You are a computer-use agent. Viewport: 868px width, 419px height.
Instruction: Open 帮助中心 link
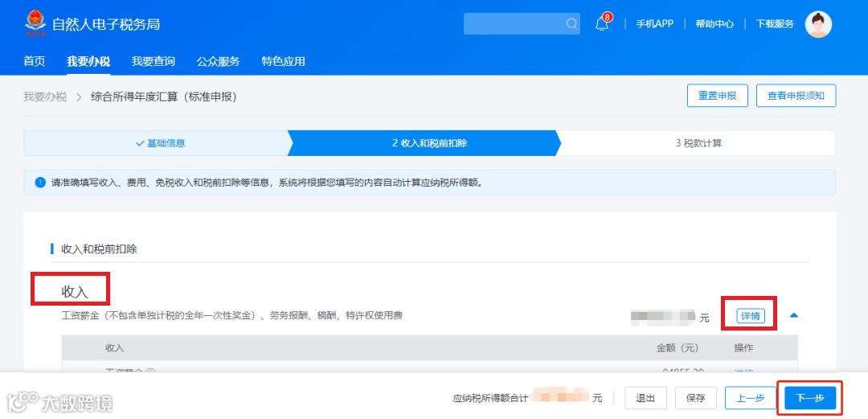(714, 24)
